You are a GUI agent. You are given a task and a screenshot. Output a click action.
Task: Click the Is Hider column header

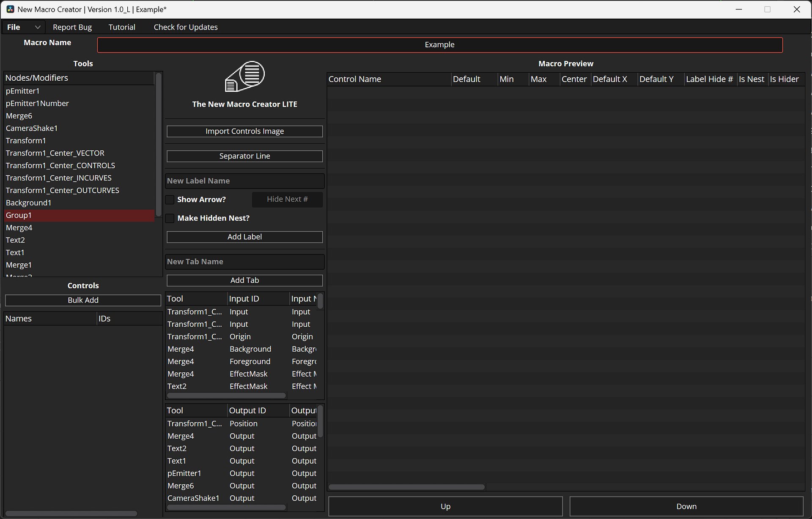[786, 79]
